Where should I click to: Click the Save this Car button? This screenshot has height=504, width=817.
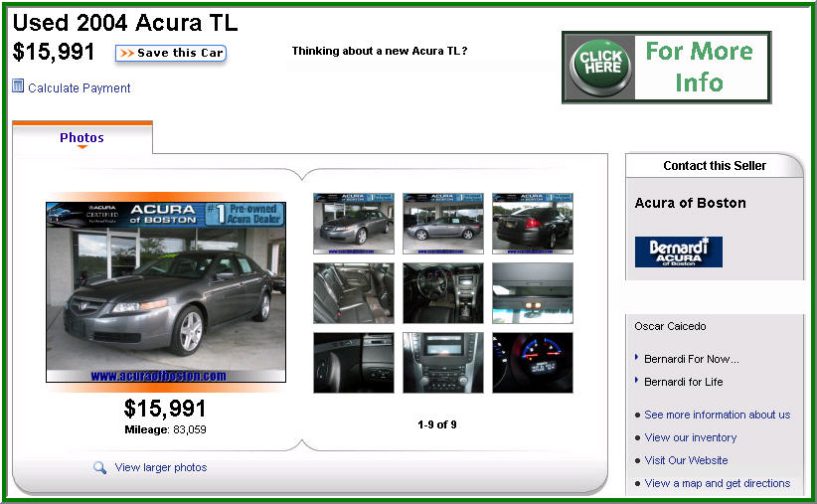[171, 53]
